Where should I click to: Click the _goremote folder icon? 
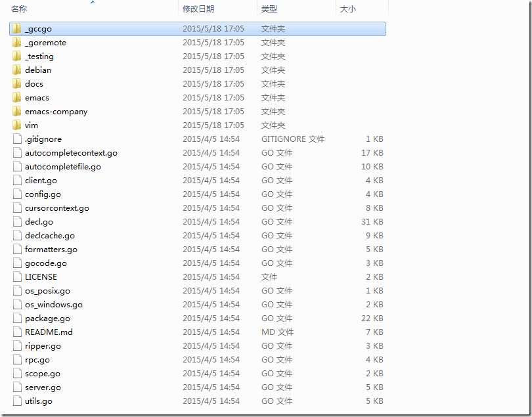pyautogui.click(x=16, y=43)
